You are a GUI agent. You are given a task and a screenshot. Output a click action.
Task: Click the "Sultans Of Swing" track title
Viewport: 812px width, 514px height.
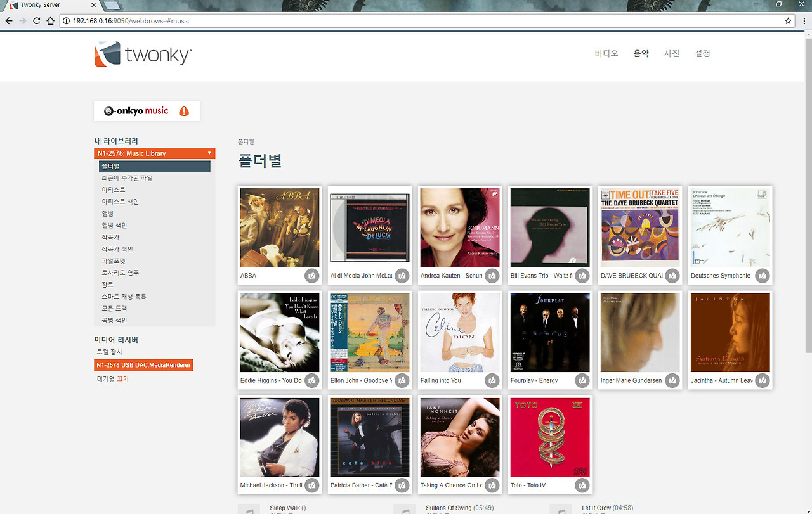(449, 508)
